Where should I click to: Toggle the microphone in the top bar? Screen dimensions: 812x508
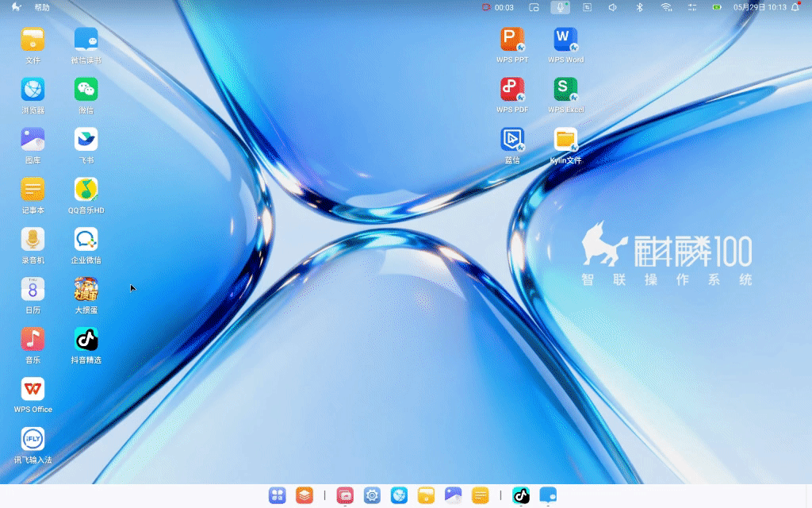click(561, 7)
